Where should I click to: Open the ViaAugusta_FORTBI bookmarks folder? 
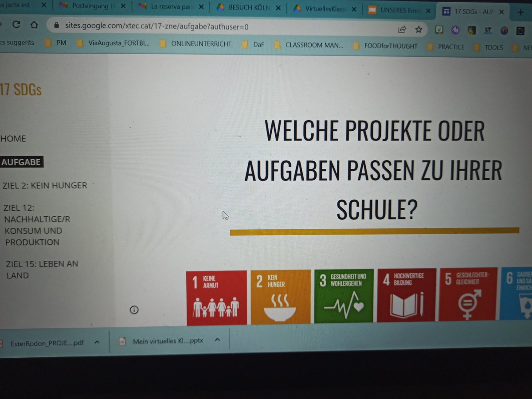[x=113, y=43]
